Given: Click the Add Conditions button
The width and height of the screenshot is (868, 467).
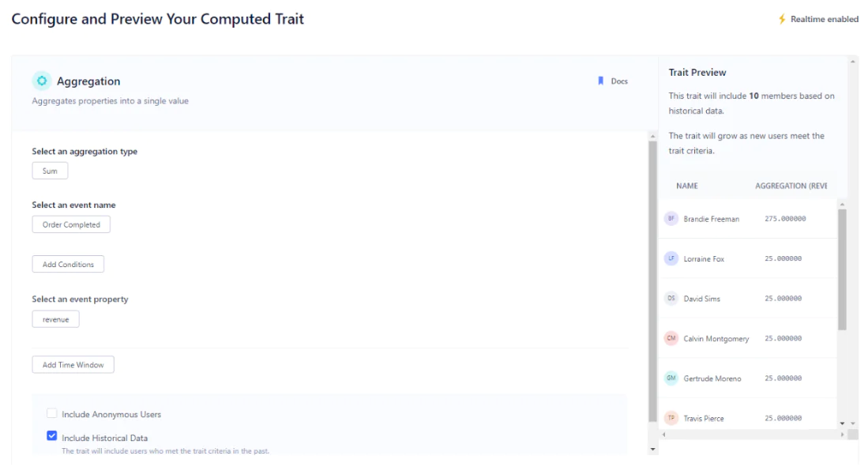Looking at the screenshot, I should pyautogui.click(x=68, y=264).
